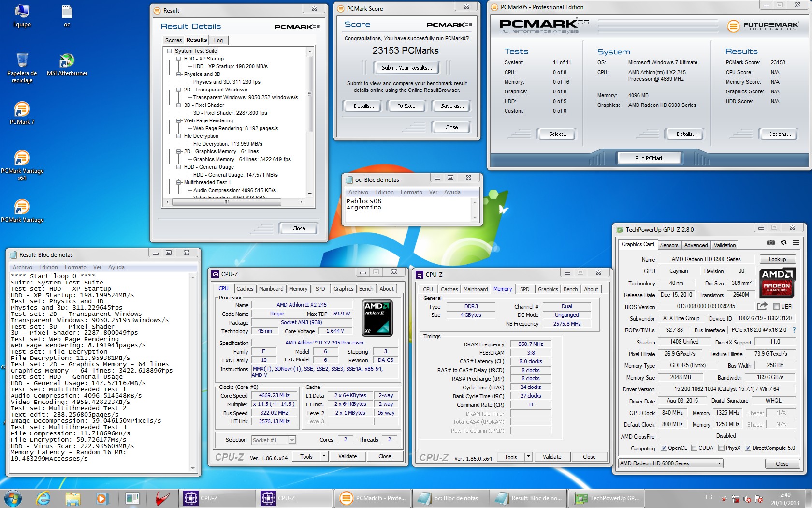Open Windows Media Player on taskbar

pyautogui.click(x=101, y=498)
